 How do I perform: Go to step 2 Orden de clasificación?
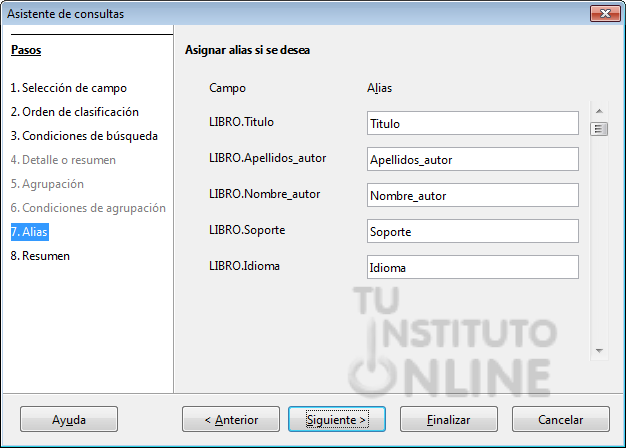pos(75,112)
